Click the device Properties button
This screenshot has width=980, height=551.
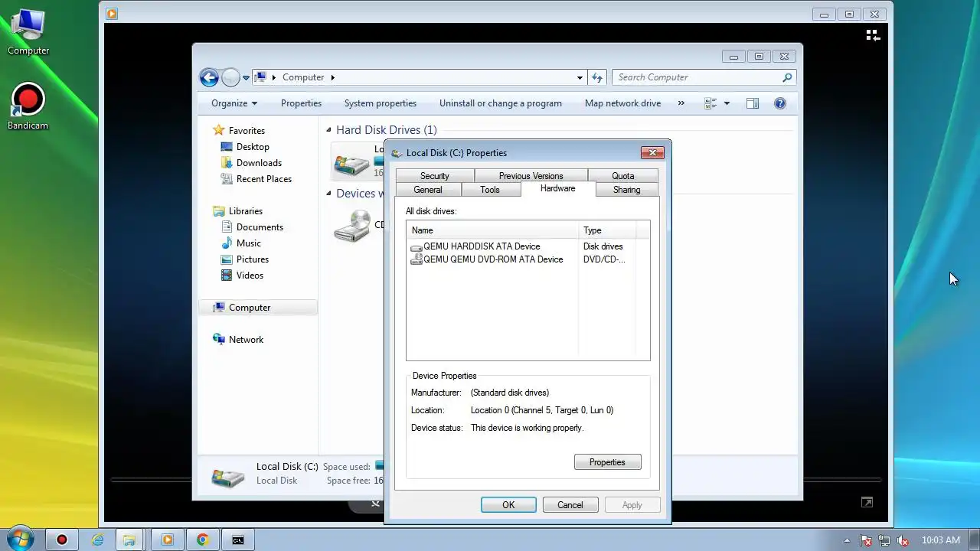[x=607, y=462]
